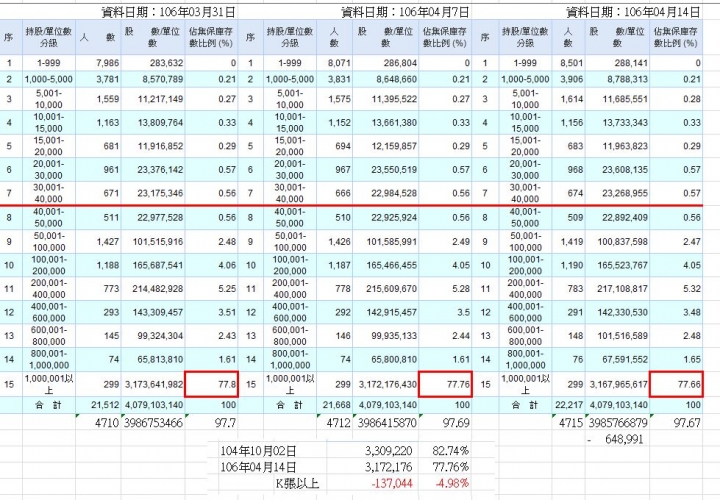Select the red-boxed 77.66 percentage cell
This screenshot has width=720, height=500.
coord(676,384)
